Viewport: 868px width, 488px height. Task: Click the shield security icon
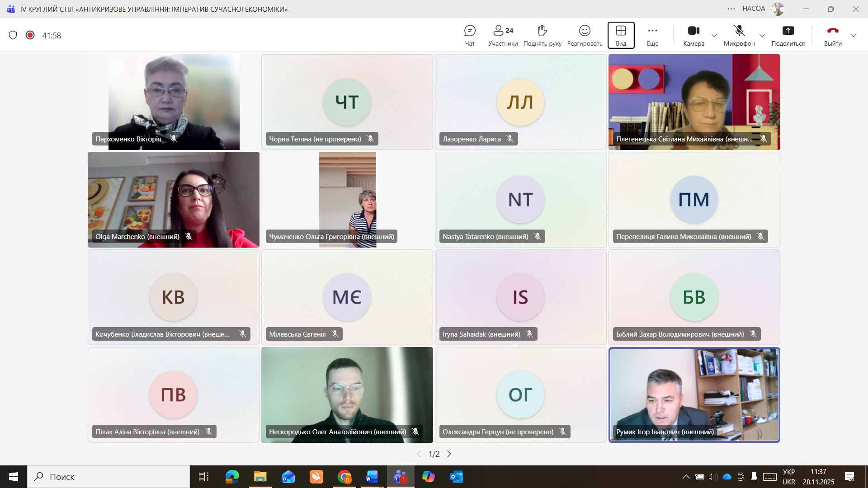pos(13,35)
